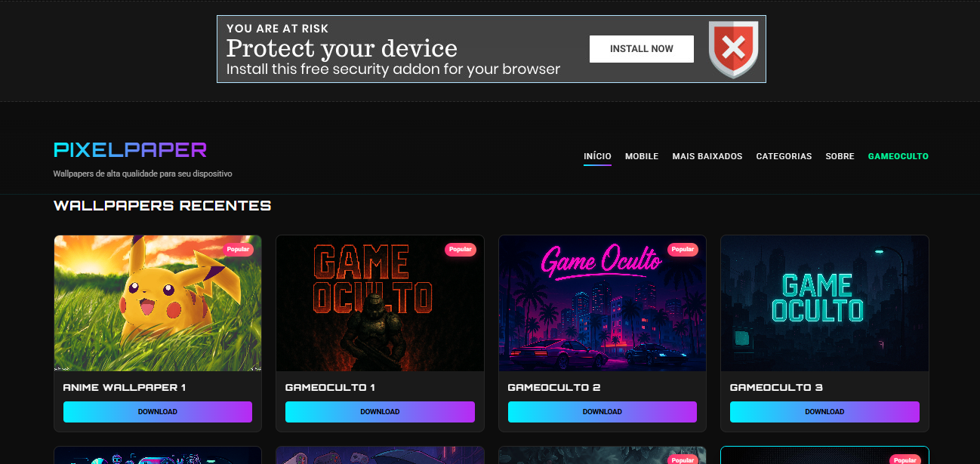Download the GameOculto 2 wallpaper
The image size is (980, 464).
coord(602,412)
